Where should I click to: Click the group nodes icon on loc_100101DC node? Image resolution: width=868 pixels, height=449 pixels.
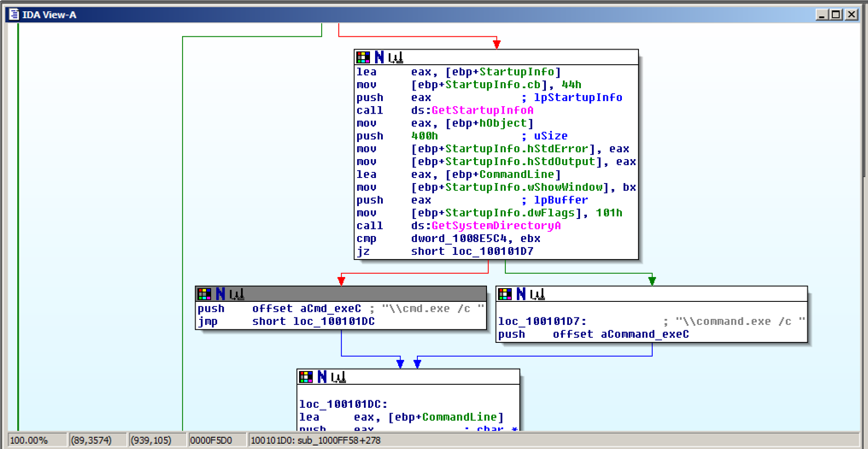coord(338,377)
